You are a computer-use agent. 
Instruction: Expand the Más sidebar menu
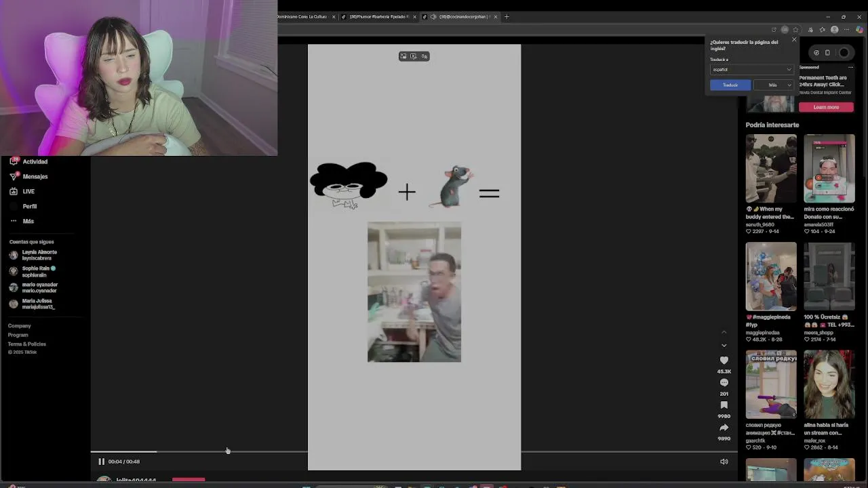pyautogui.click(x=22, y=221)
